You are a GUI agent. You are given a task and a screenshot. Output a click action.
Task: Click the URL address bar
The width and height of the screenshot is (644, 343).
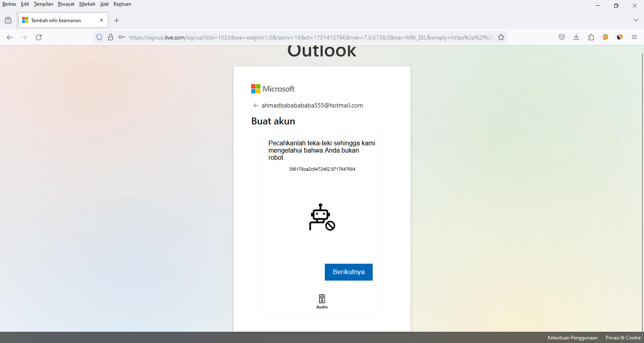click(310, 37)
